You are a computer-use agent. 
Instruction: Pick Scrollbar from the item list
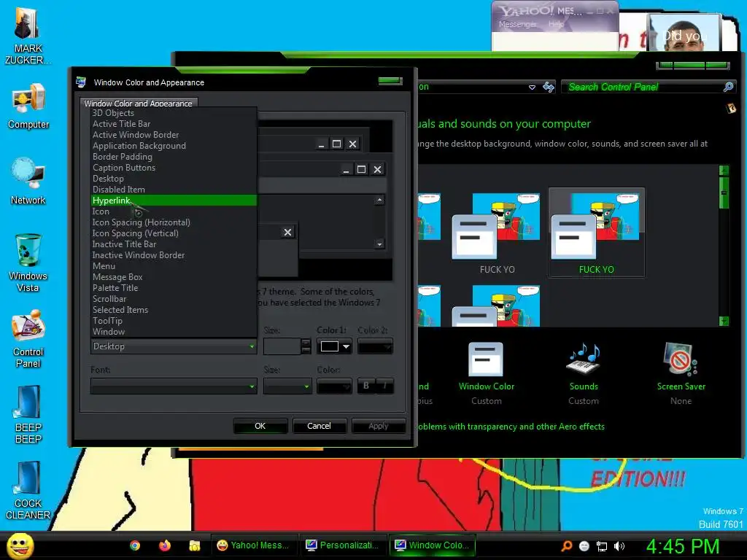(x=174, y=299)
